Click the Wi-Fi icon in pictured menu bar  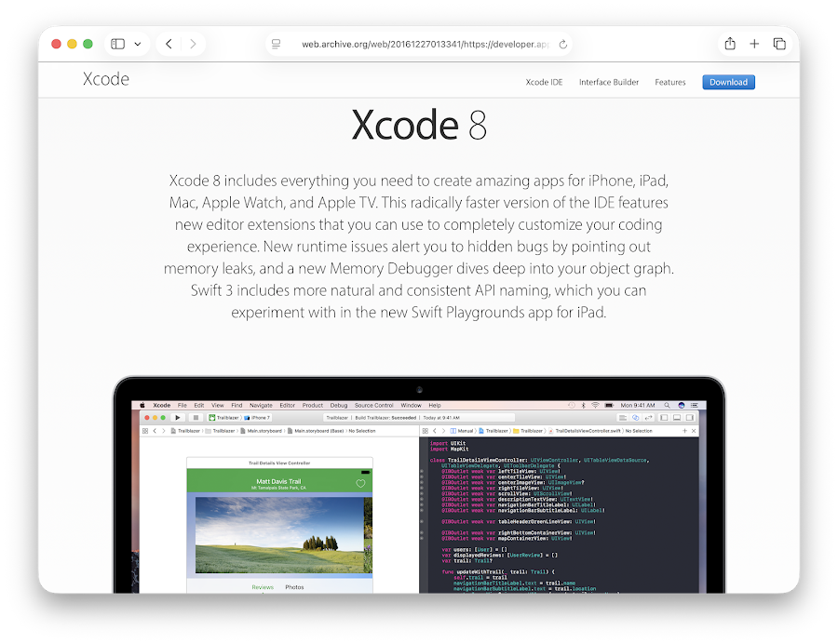click(x=595, y=406)
